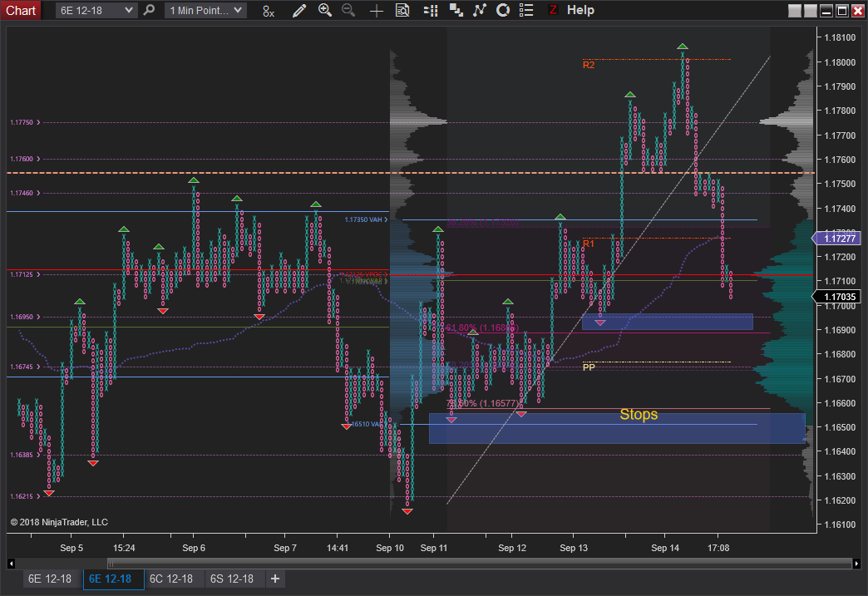
Task: Click the scrollbar right arrow
Action: (x=856, y=564)
